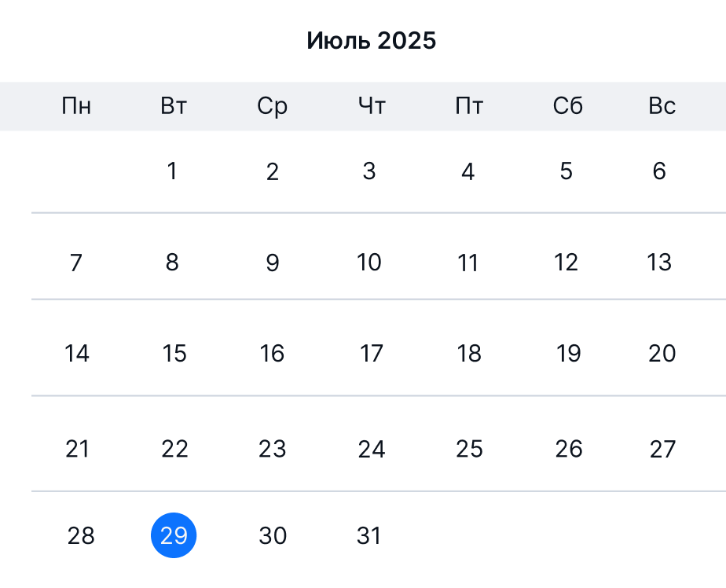Pick date 18 under Пт column
726x588 pixels.
pyautogui.click(x=469, y=353)
